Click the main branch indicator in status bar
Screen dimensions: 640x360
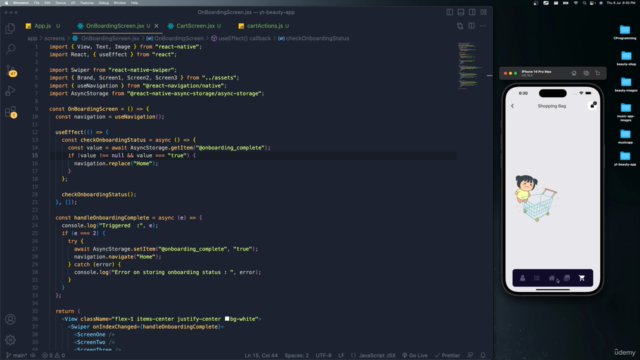coord(16,356)
